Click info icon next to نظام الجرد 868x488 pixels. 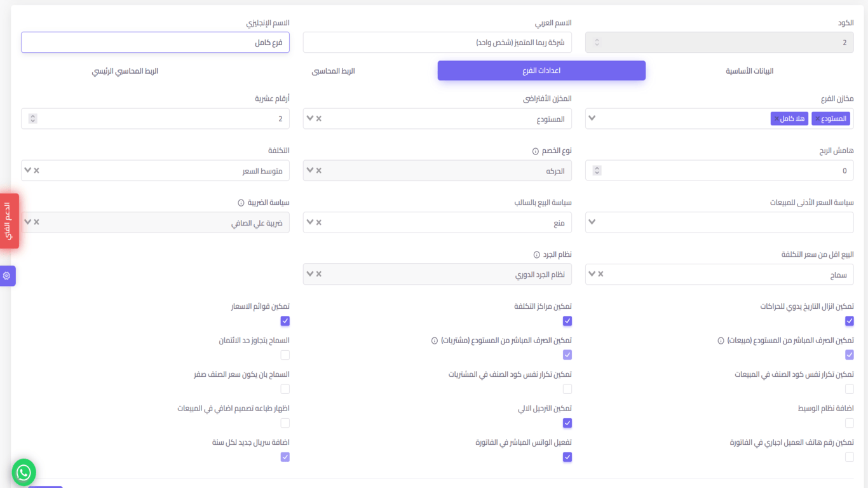click(537, 255)
